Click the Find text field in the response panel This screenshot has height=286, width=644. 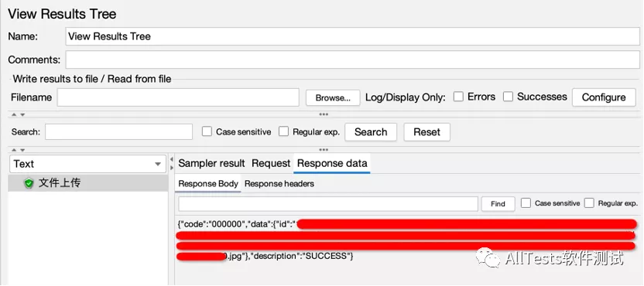pyautogui.click(x=328, y=204)
